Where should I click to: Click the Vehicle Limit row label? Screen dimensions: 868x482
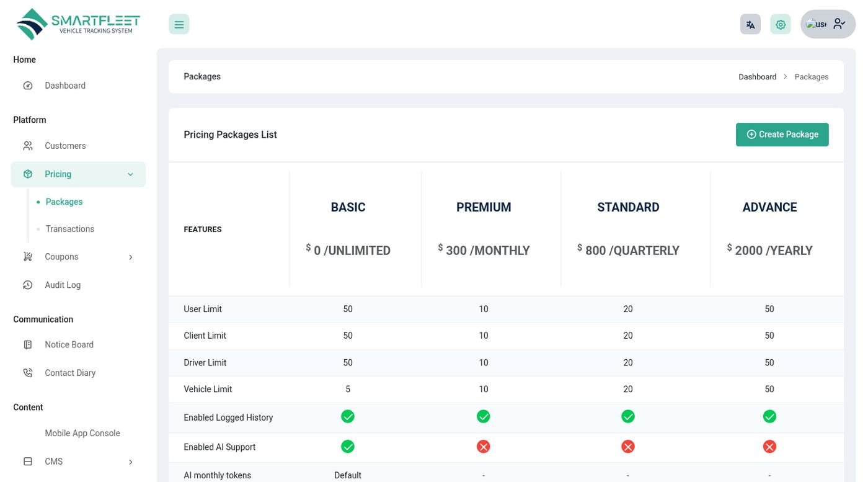pyautogui.click(x=208, y=389)
